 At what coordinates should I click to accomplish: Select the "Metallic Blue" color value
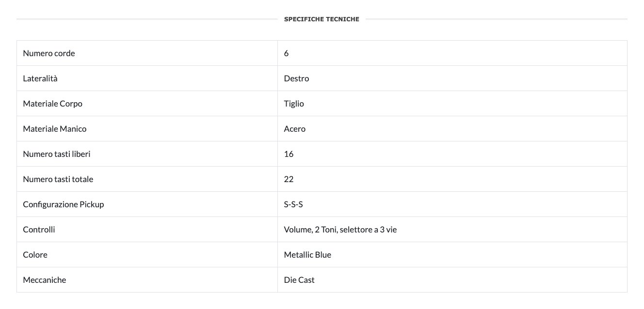(307, 255)
